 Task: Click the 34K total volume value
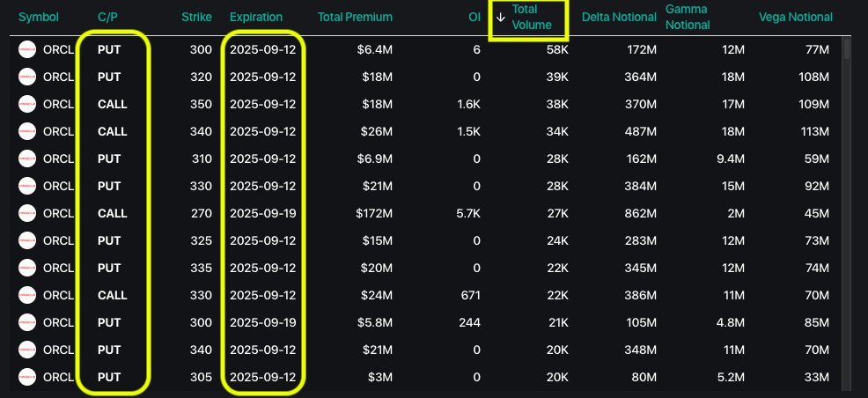(x=558, y=131)
